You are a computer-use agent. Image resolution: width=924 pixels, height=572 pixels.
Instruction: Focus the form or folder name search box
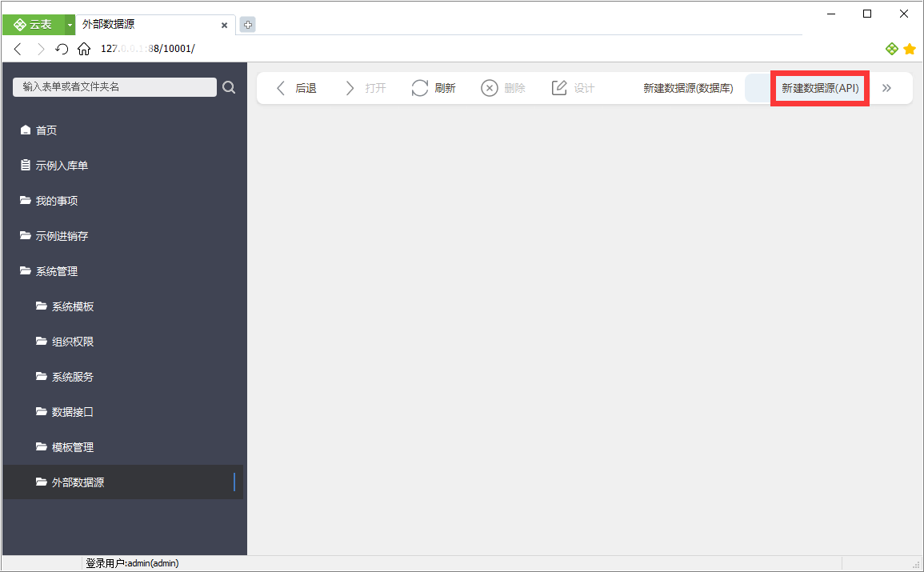pos(114,87)
